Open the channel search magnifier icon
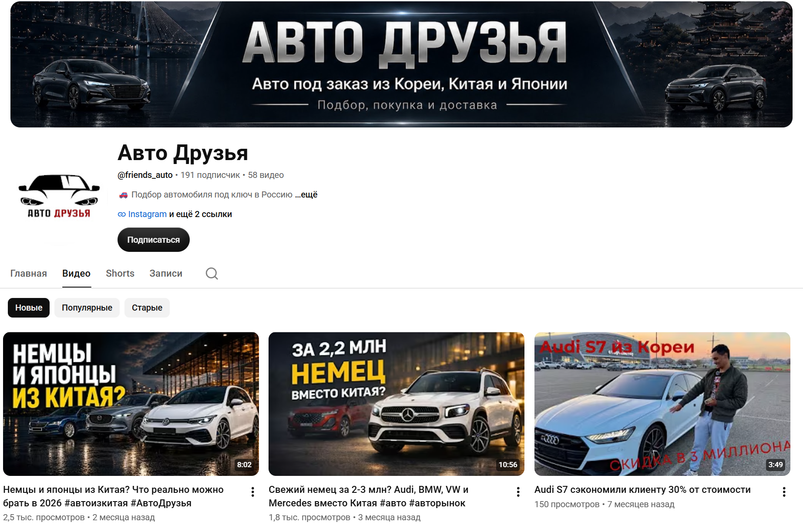This screenshot has height=532, width=803. 212,274
